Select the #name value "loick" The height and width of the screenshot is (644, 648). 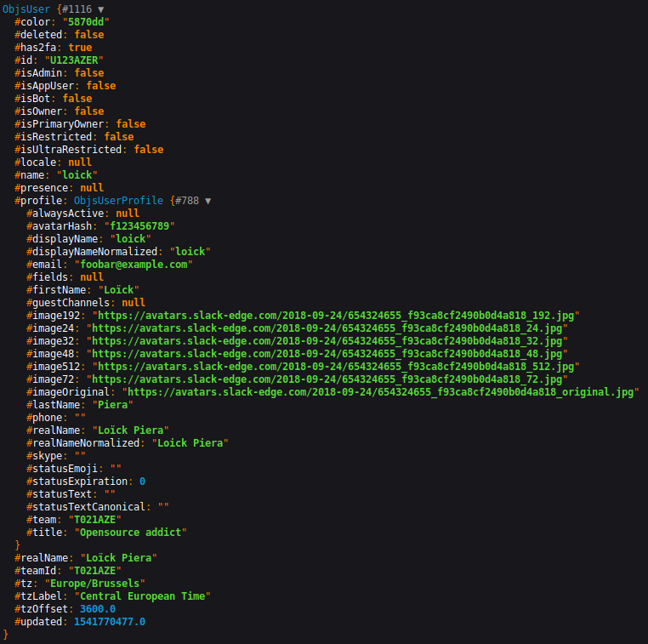coord(77,175)
